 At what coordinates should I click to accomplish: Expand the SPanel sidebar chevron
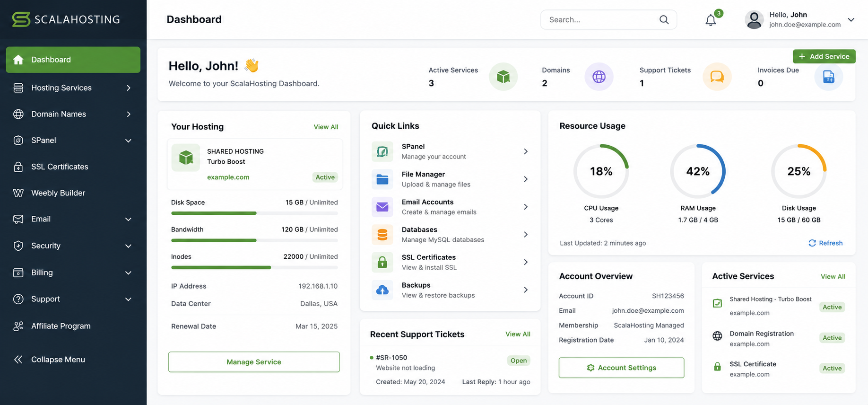128,141
